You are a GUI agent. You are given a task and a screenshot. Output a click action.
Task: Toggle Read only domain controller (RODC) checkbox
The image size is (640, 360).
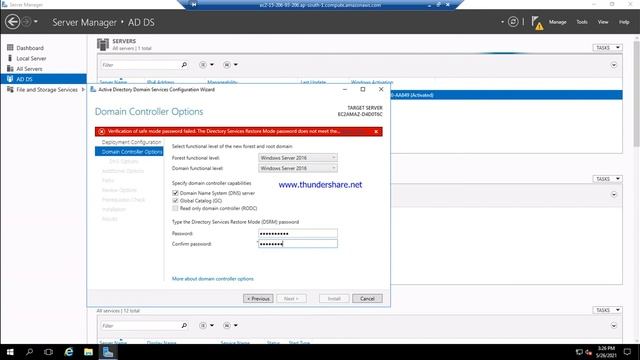[175, 208]
